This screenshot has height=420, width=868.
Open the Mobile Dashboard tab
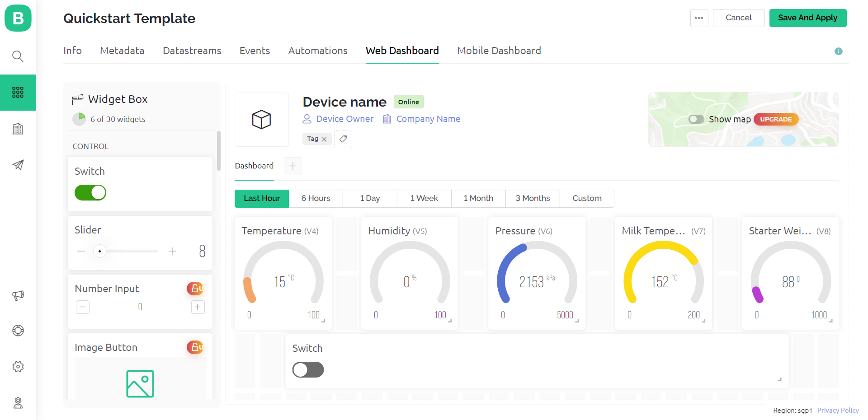tap(499, 51)
